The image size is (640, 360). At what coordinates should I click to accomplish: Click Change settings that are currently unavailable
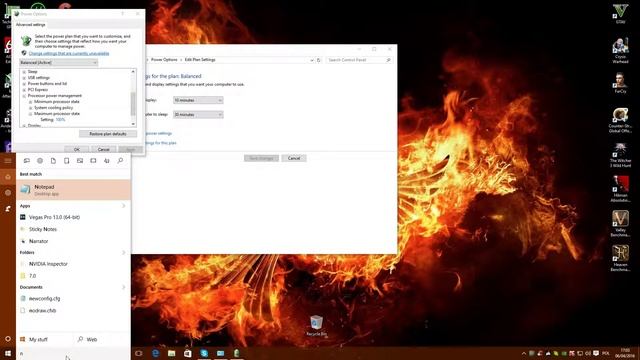69,53
